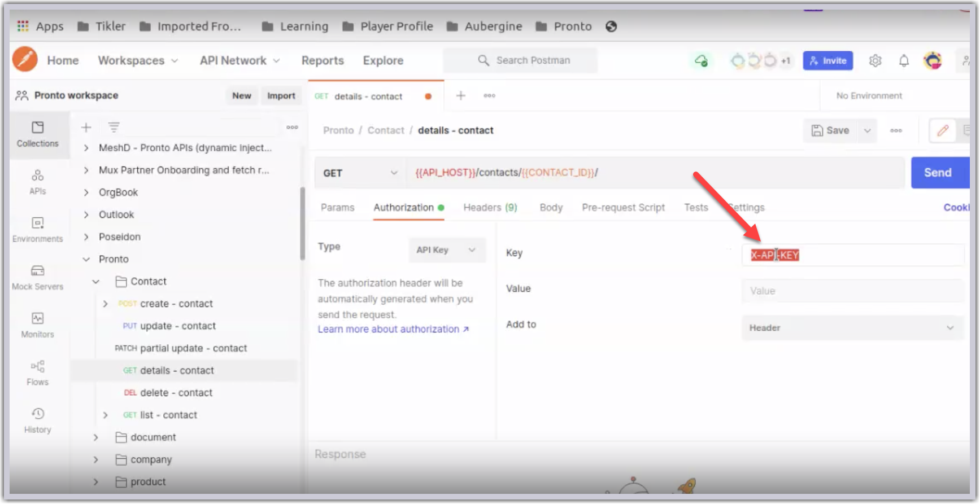
Task: Go to Home
Action: (x=63, y=60)
